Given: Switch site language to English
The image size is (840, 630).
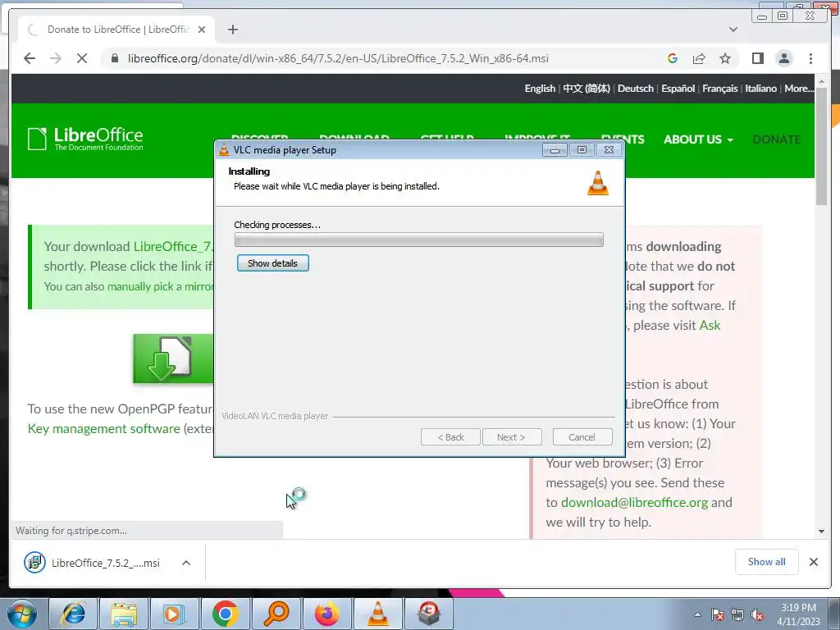Looking at the screenshot, I should 540,89.
